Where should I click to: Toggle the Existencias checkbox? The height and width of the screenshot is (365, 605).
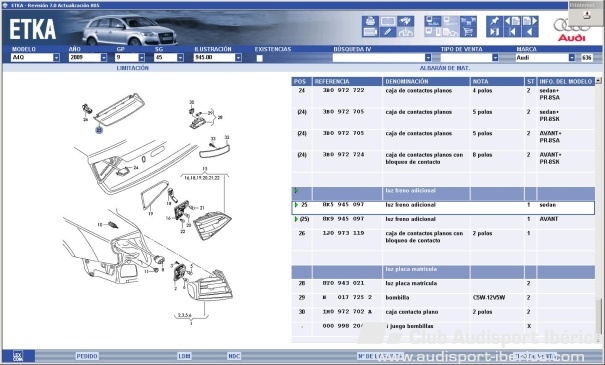tap(260, 58)
